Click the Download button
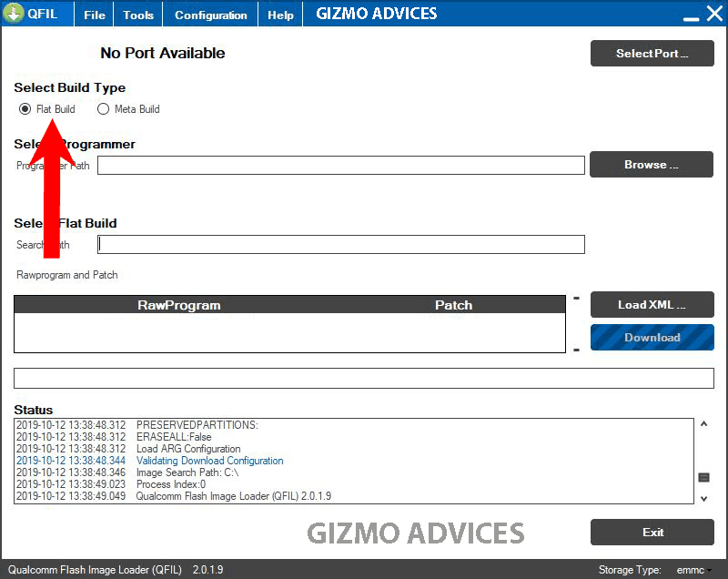This screenshot has height=579, width=728. tap(652, 338)
